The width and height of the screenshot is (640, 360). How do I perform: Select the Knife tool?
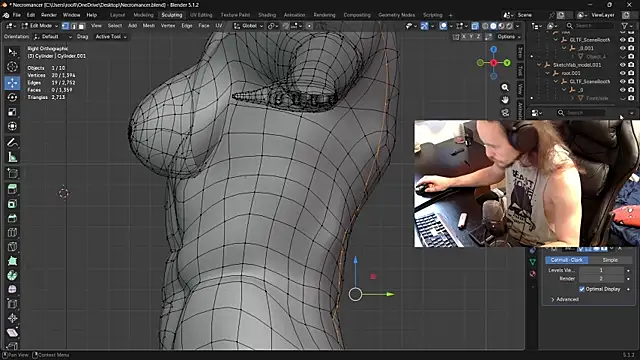click(x=12, y=247)
